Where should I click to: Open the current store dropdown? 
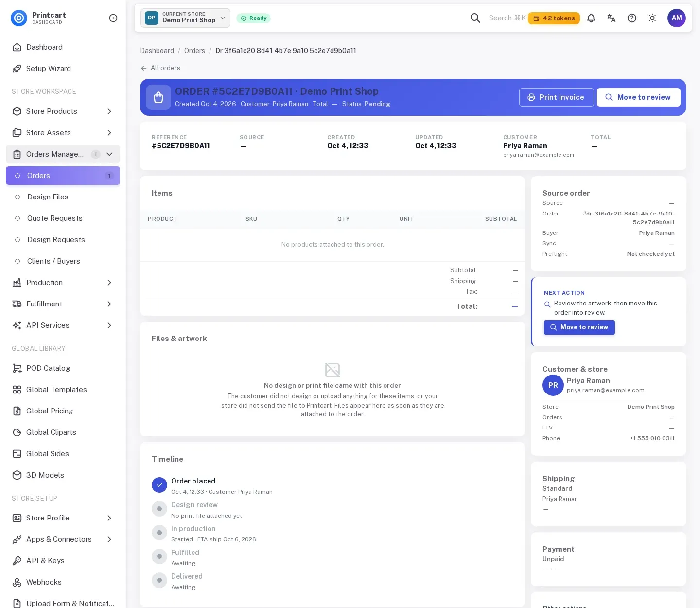(x=185, y=18)
